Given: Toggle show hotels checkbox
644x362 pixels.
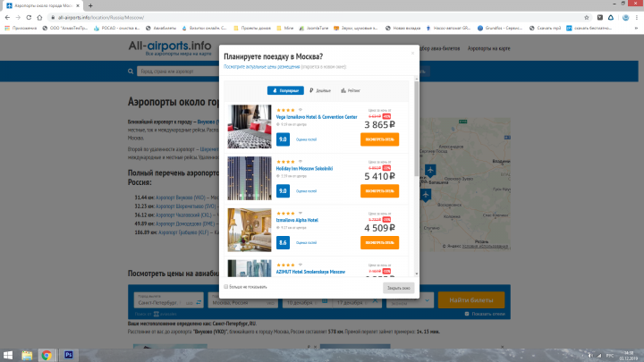Looking at the screenshot, I should click(467, 314).
